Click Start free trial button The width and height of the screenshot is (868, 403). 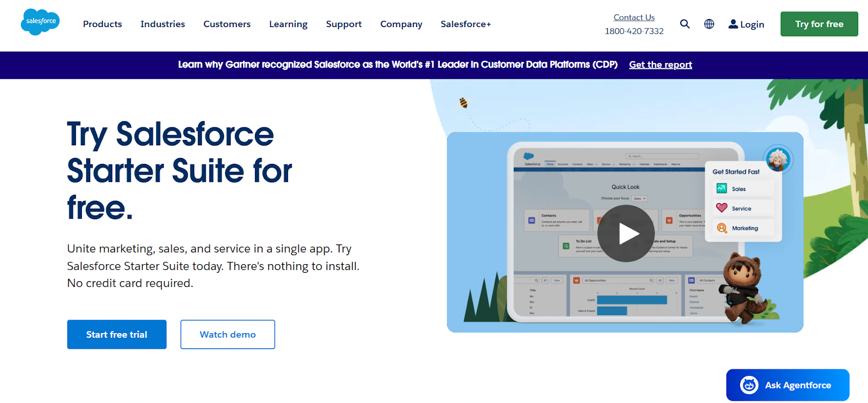pos(117,335)
